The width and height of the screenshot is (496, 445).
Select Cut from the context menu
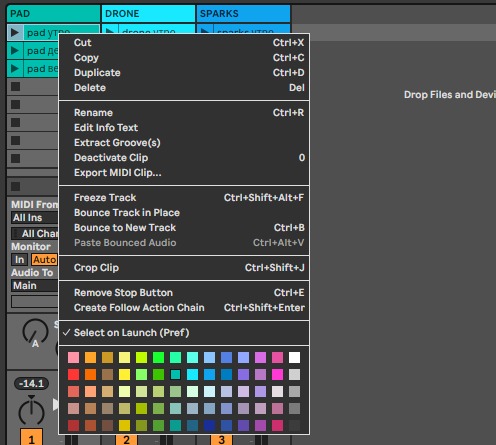click(184, 43)
